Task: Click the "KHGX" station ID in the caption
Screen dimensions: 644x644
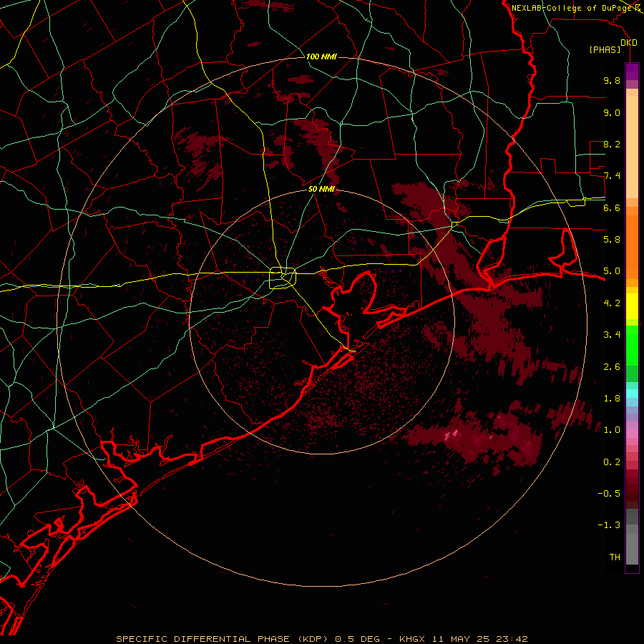Action: (x=412, y=639)
